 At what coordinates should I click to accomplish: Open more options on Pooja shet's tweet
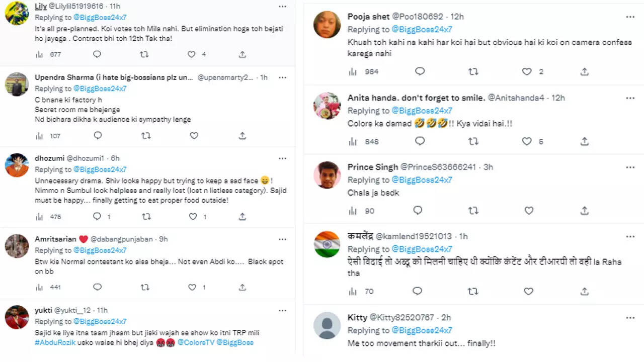click(630, 17)
